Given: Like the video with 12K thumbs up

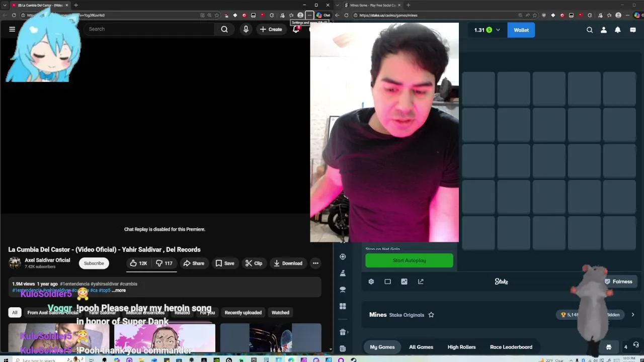Looking at the screenshot, I should [x=138, y=263].
